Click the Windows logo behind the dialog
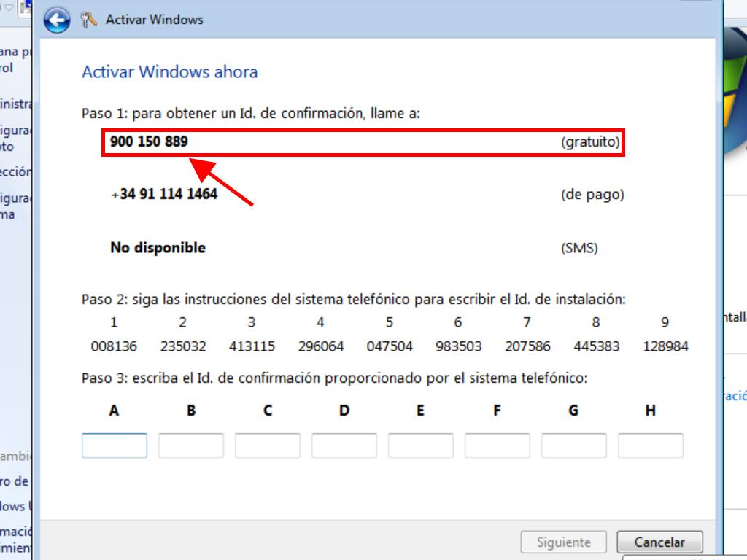 [735, 102]
